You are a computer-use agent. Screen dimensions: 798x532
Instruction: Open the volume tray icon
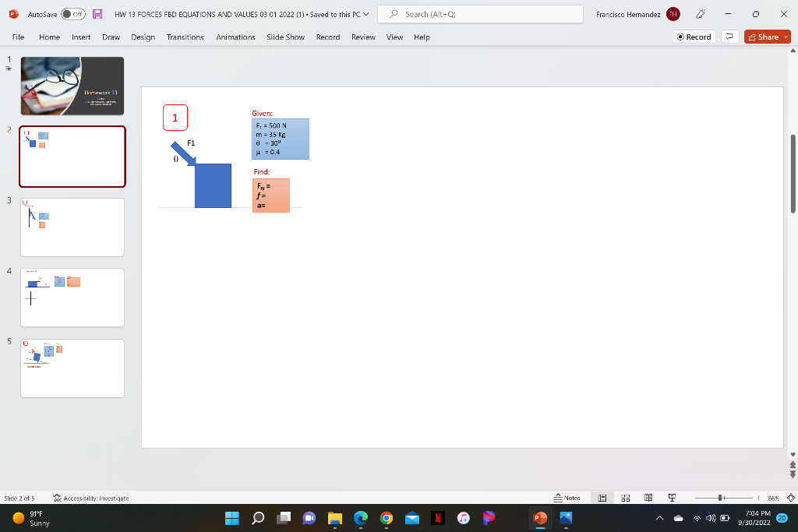[711, 518]
